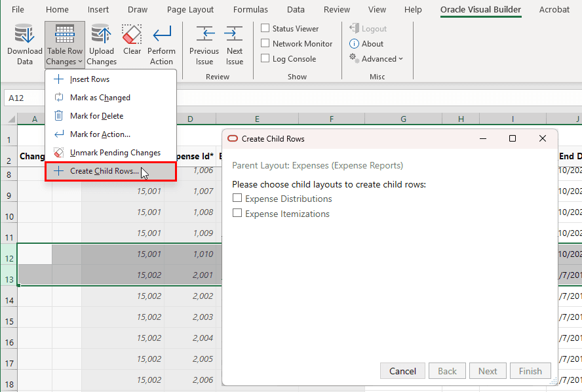Switch to the Page Layout tab
Screen dimensions: 582x392
point(190,10)
